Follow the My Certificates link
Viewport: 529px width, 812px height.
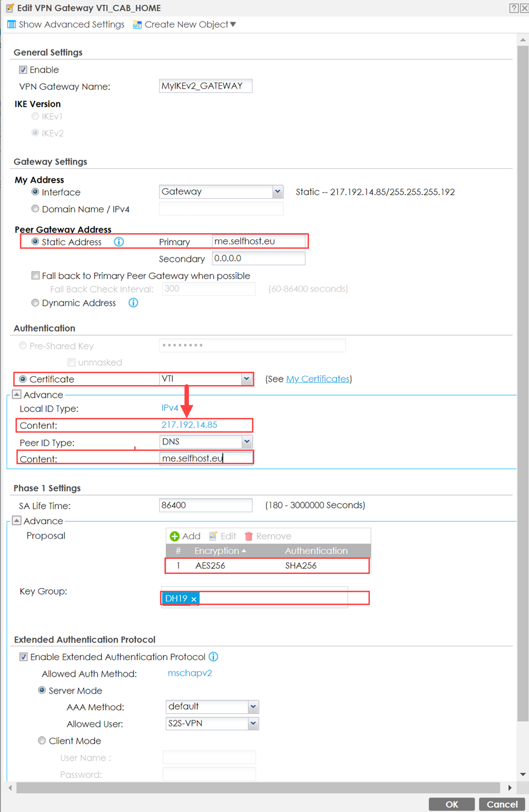(x=318, y=378)
